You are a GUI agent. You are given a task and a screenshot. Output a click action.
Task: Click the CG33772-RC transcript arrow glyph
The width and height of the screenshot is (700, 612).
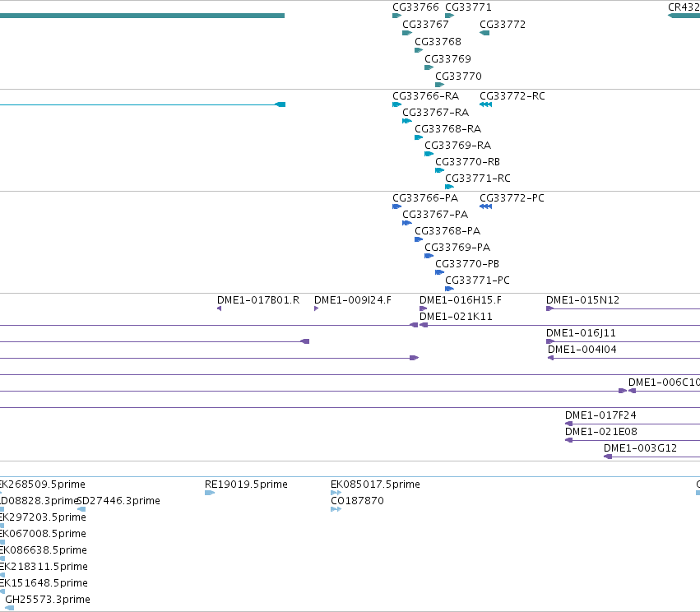tap(485, 104)
